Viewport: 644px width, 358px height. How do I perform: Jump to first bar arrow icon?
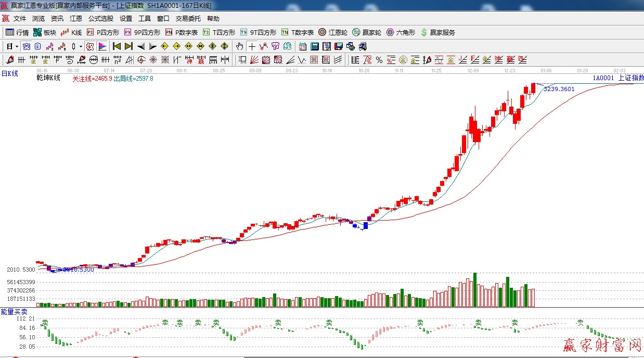[117, 46]
